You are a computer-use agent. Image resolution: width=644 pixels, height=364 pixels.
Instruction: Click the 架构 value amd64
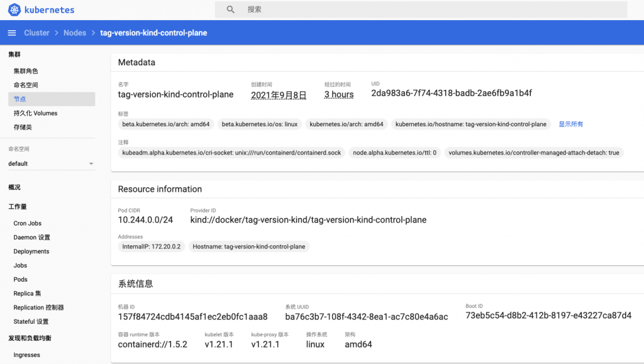coord(358,345)
